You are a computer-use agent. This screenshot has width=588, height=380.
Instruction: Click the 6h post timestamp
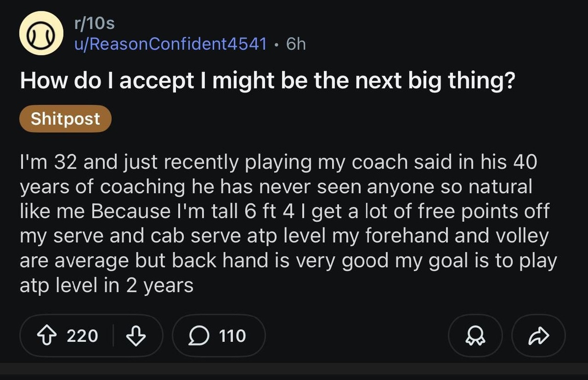point(295,44)
